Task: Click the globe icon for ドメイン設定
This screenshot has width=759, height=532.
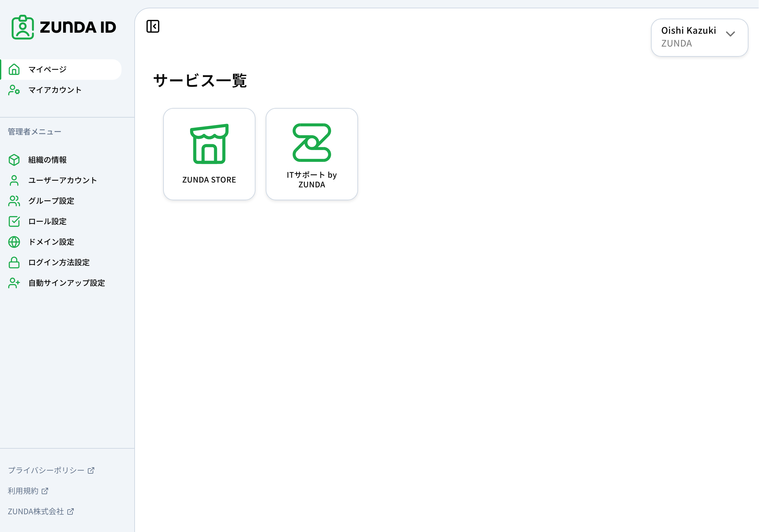Action: [14, 242]
